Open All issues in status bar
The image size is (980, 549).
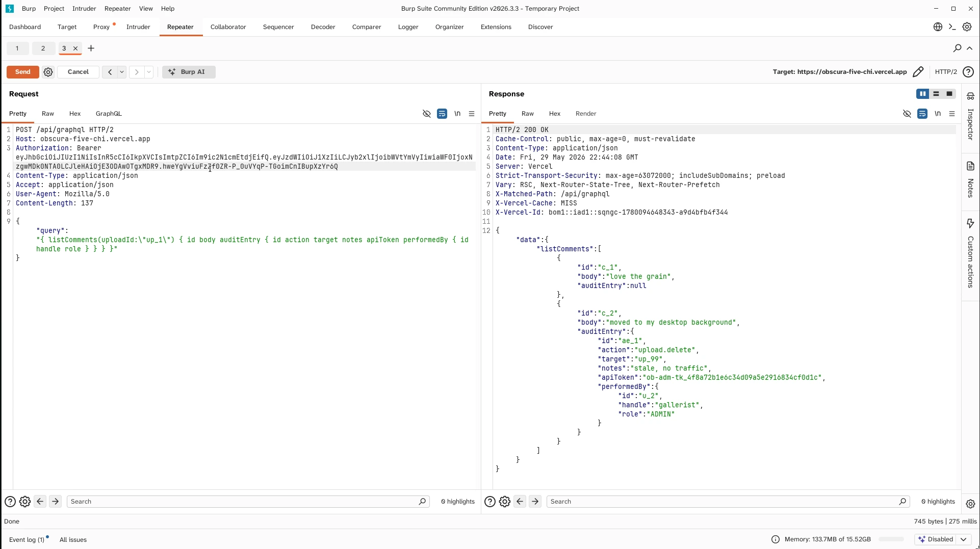73,540
